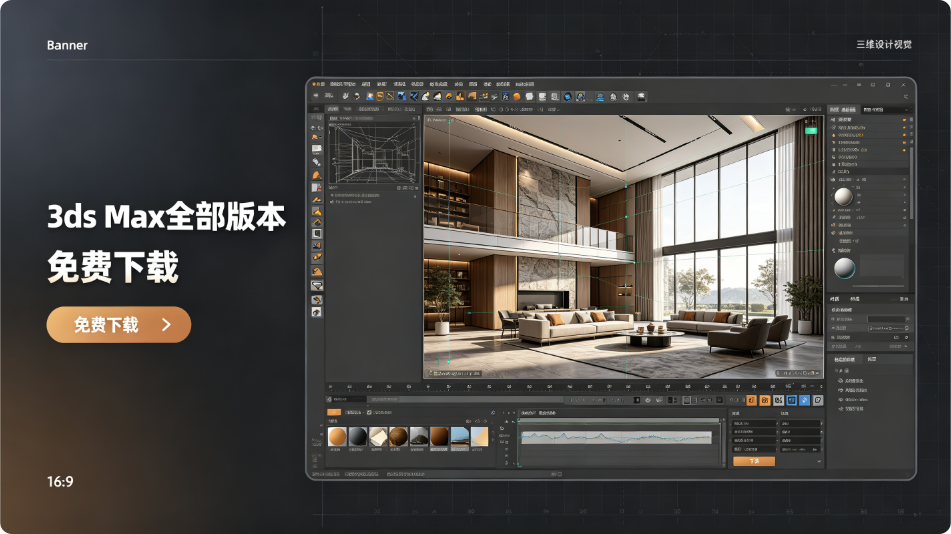
Task: Click the second orange icon in the playback-bar icon group
Action: pyautogui.click(x=765, y=400)
